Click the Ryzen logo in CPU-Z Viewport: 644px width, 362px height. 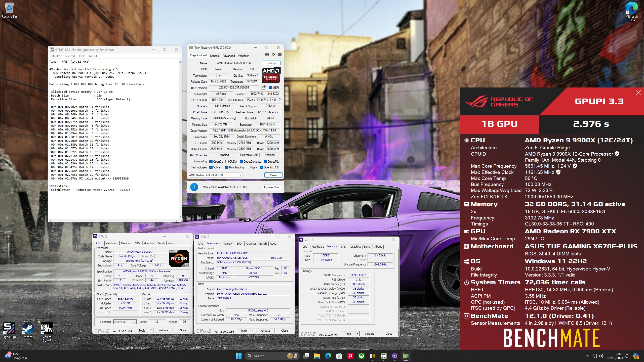(x=179, y=258)
